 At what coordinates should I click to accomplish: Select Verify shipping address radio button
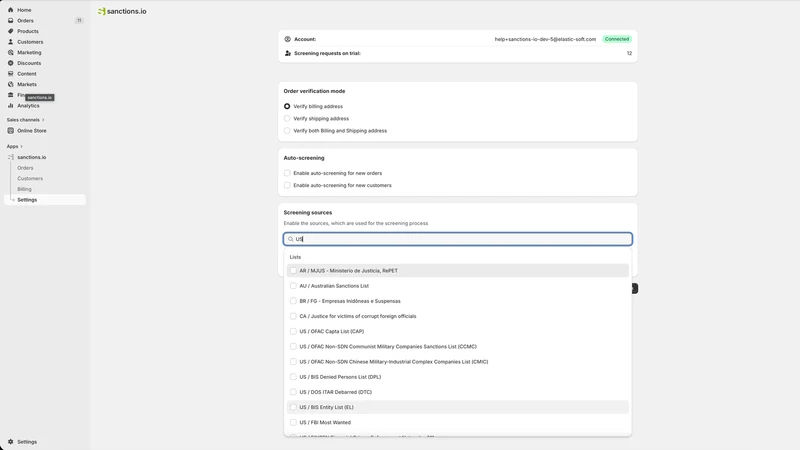(x=287, y=118)
